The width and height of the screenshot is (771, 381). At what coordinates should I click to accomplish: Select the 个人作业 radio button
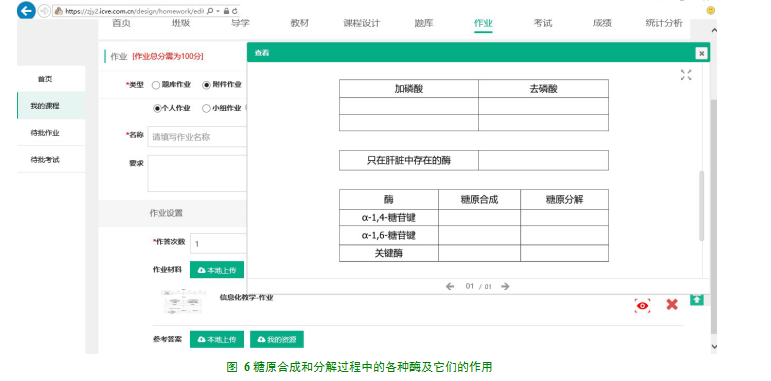[x=157, y=109]
